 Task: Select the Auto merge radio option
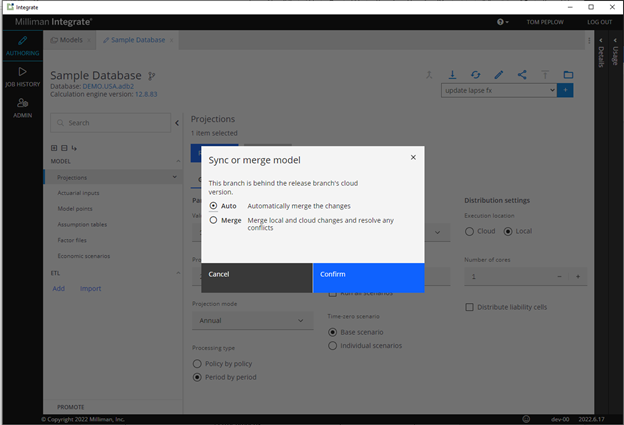click(x=214, y=205)
